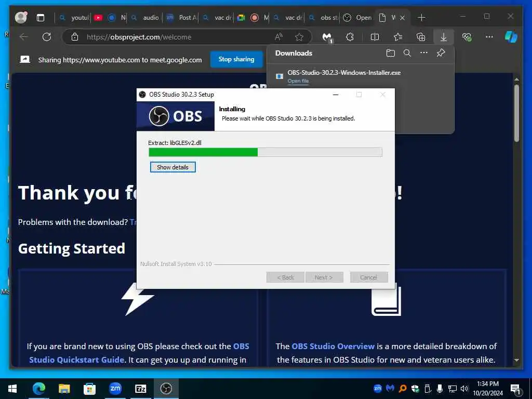Click the Downloads toolbar icon in Edge
Viewport: 532px width, 399px height.
[444, 37]
